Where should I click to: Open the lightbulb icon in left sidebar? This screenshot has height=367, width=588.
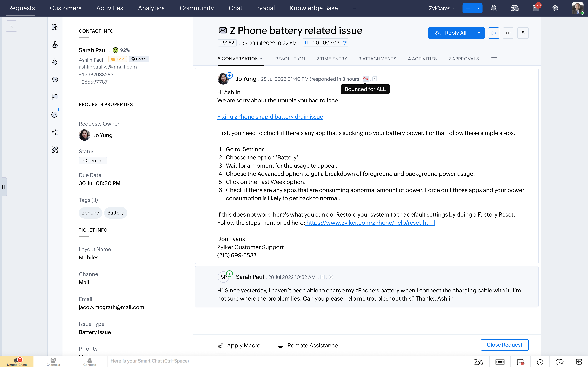[55, 62]
